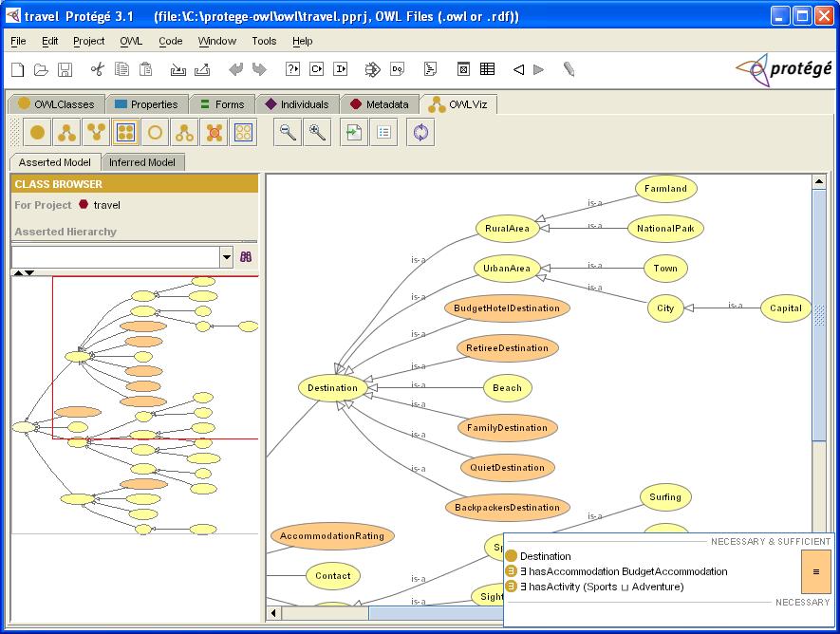Screen dimensions: 840x634
Task: Select the NationalPark class node
Action: point(665,228)
